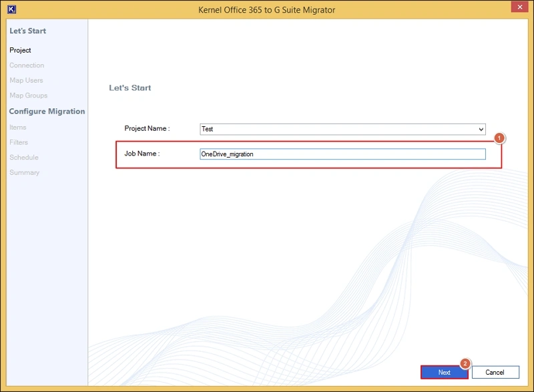The height and width of the screenshot is (392, 534).
Task: Click the orange step 2 marker badge
Action: point(466,364)
